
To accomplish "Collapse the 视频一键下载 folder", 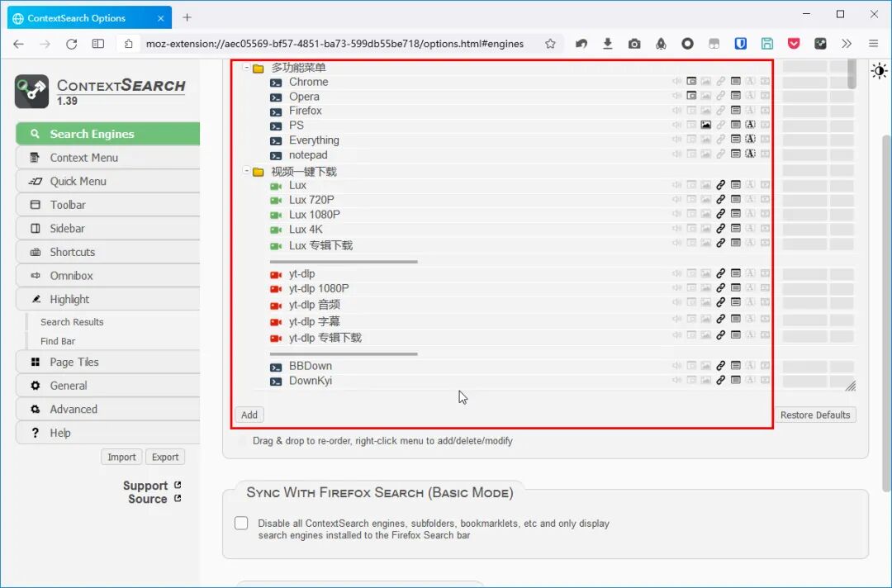I will click(x=246, y=171).
